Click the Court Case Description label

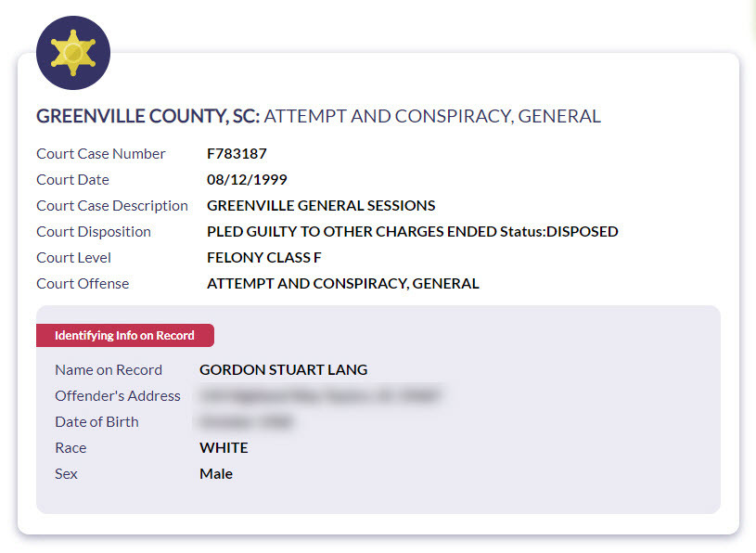(x=111, y=206)
